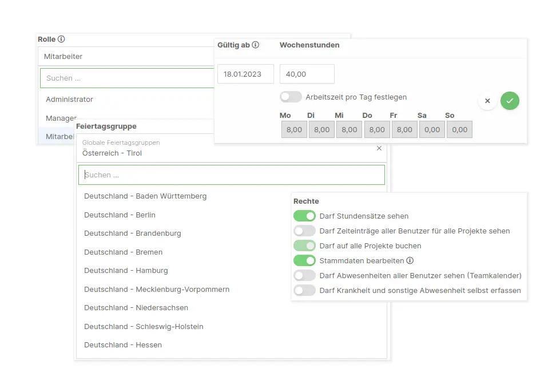This screenshot has width=556, height=392.
Task: Select Administrator from role list
Action: click(x=70, y=100)
